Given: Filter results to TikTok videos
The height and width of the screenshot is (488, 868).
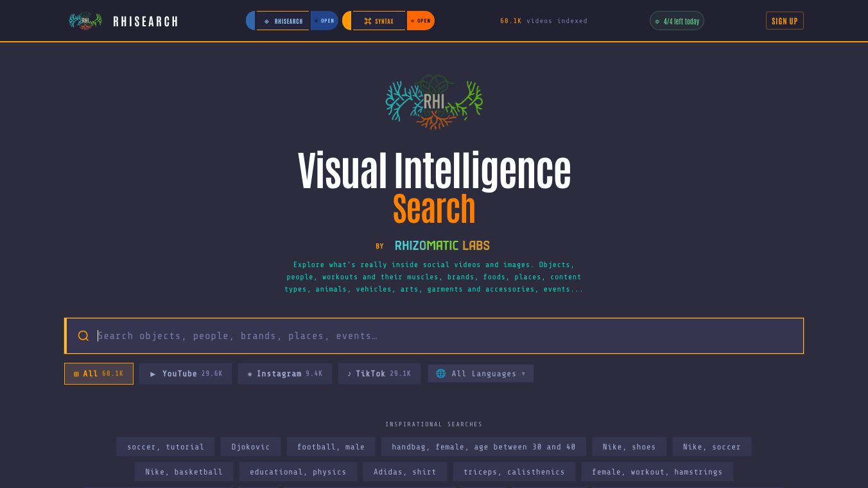Looking at the screenshot, I should (379, 374).
